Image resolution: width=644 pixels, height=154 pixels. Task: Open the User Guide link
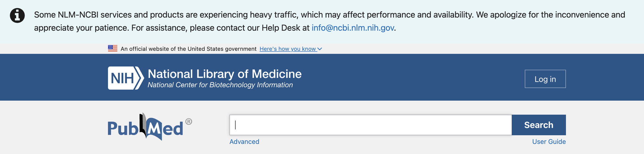(549, 141)
